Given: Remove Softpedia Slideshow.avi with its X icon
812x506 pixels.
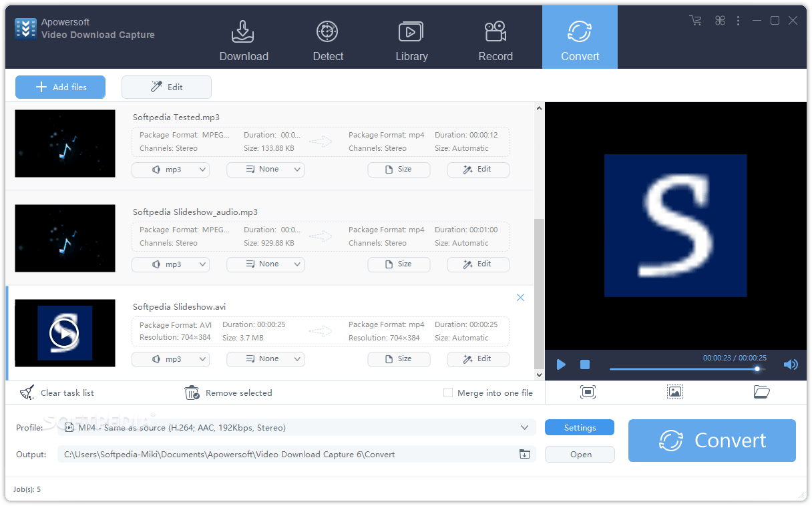Looking at the screenshot, I should click(x=521, y=298).
